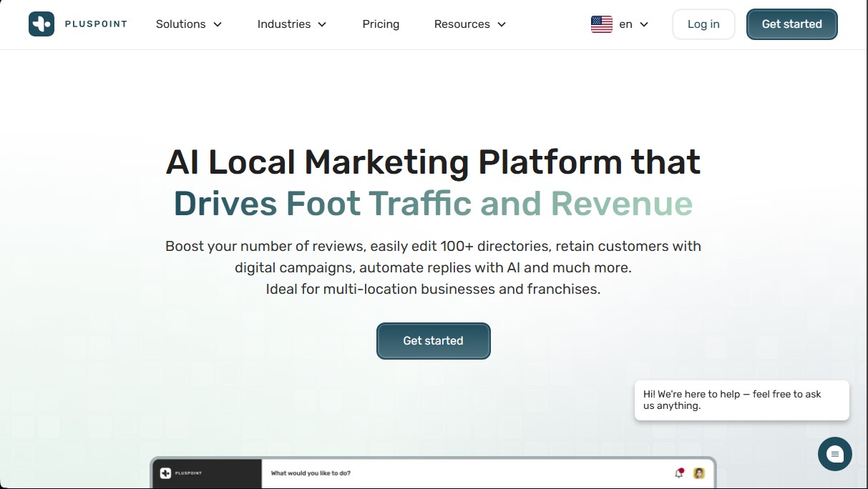Open the en language selector chevron

click(x=644, y=24)
